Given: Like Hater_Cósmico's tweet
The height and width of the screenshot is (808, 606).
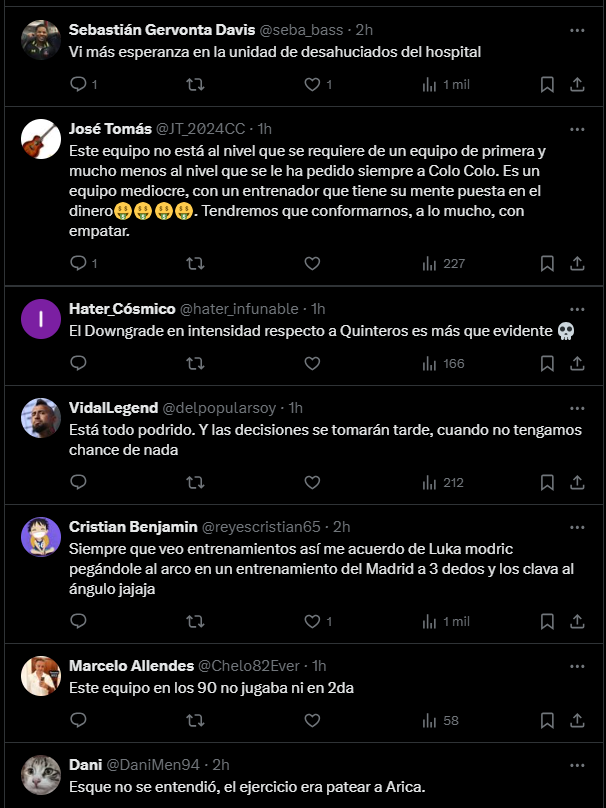Looking at the screenshot, I should (x=312, y=364).
